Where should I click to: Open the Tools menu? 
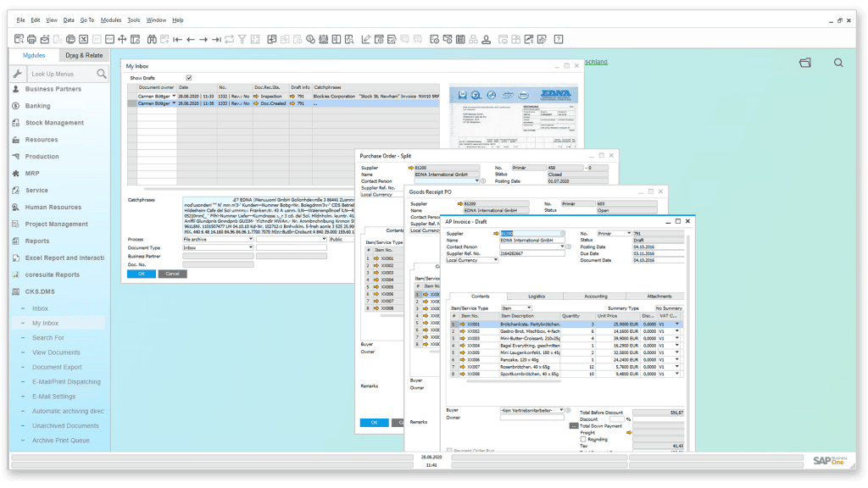[133, 20]
